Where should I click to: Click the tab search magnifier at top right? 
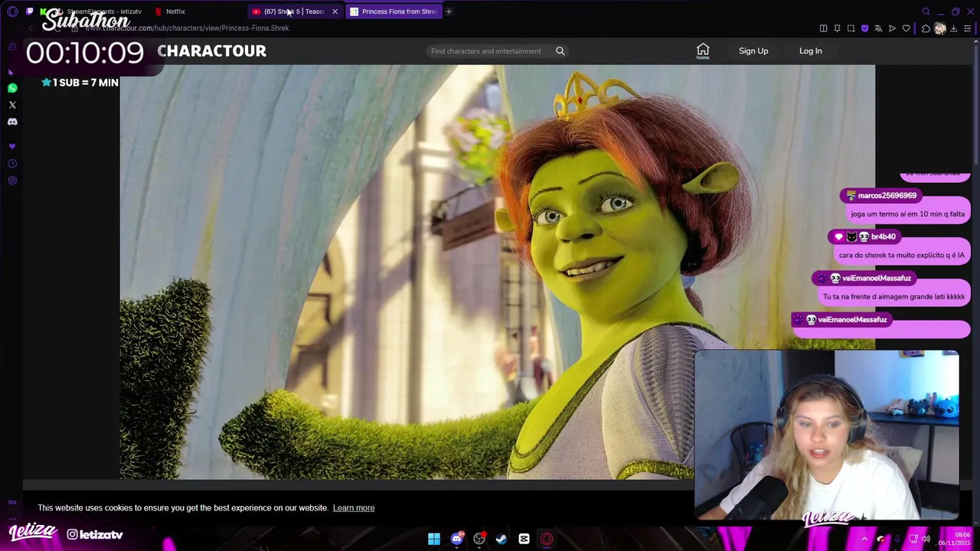pyautogui.click(x=926, y=11)
